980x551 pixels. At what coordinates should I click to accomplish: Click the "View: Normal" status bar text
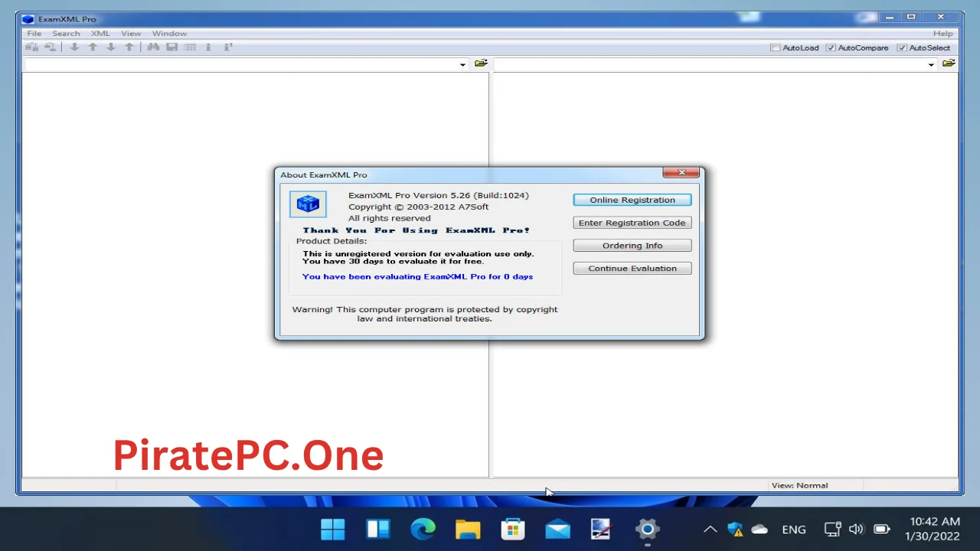coord(799,485)
